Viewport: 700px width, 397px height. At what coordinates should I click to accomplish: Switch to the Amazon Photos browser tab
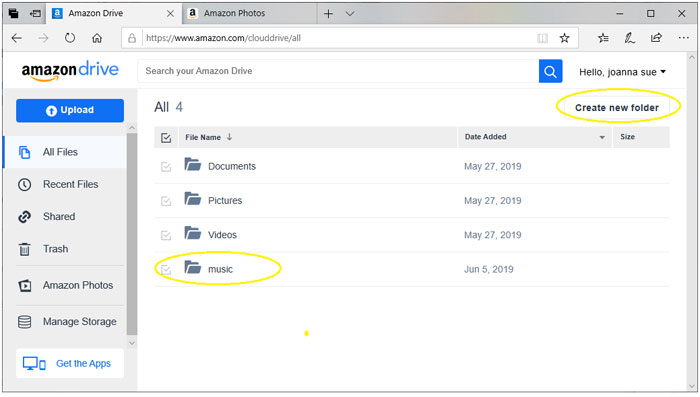click(250, 13)
